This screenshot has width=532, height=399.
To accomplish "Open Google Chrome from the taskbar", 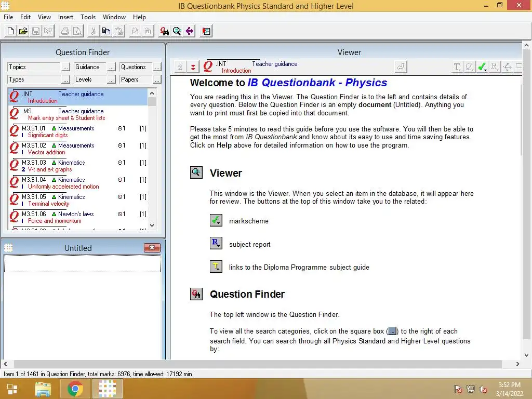I will [75, 389].
